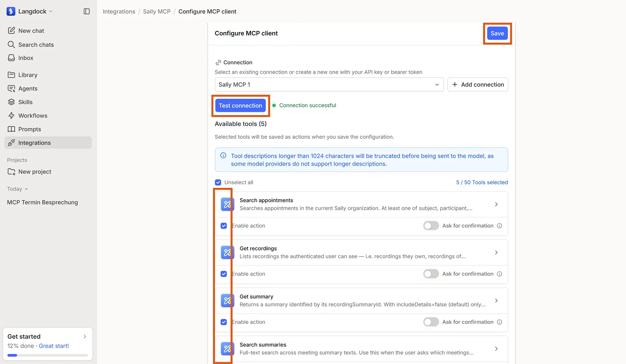Click the Search chats magnifier icon
Viewport: 626px width, 364px height.
click(x=11, y=45)
